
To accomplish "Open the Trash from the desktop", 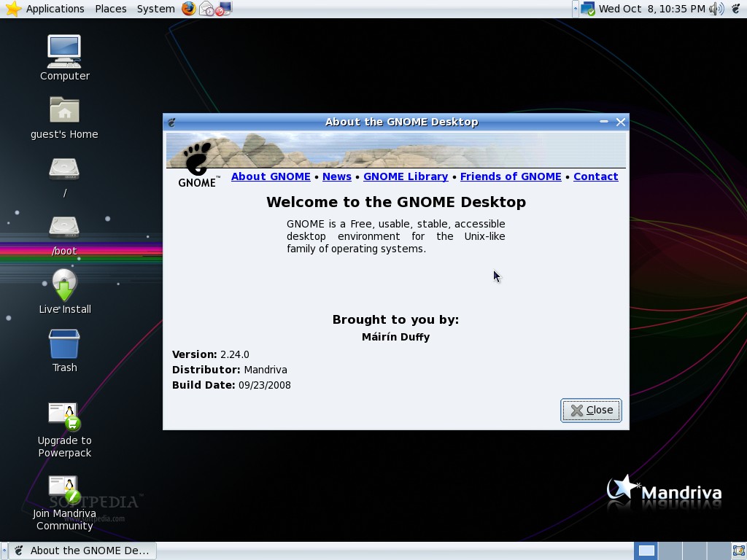I will click(64, 343).
